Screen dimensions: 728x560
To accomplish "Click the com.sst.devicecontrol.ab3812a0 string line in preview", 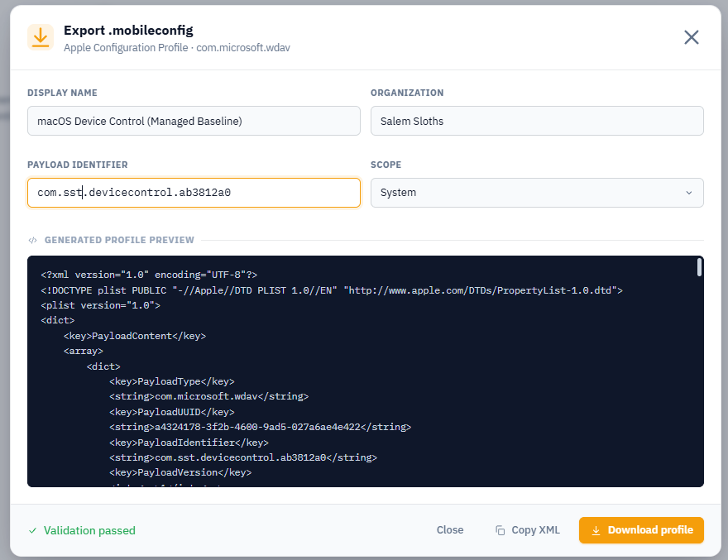I will [243, 458].
